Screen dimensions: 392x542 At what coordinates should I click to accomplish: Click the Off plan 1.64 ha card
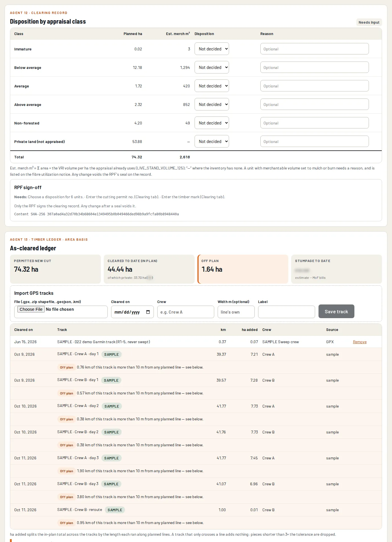tap(243, 269)
